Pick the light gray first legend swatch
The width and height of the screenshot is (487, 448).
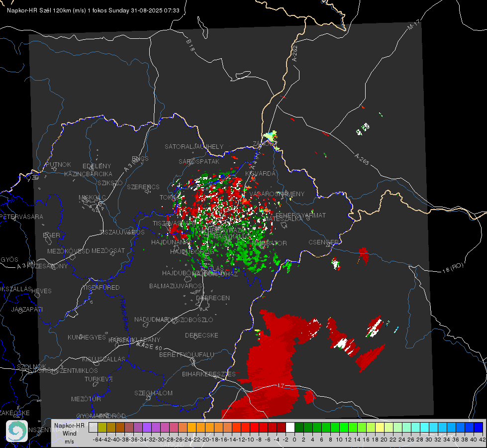93,427
